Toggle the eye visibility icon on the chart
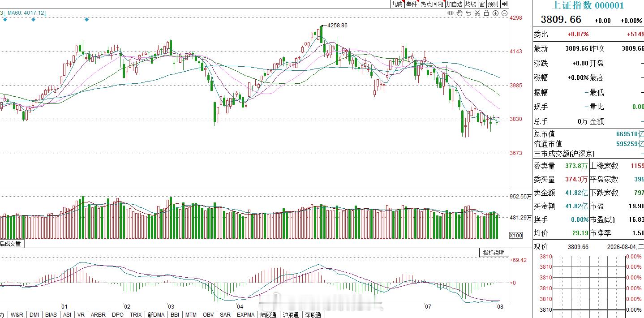This screenshot has height=318, width=644. pos(451,13)
